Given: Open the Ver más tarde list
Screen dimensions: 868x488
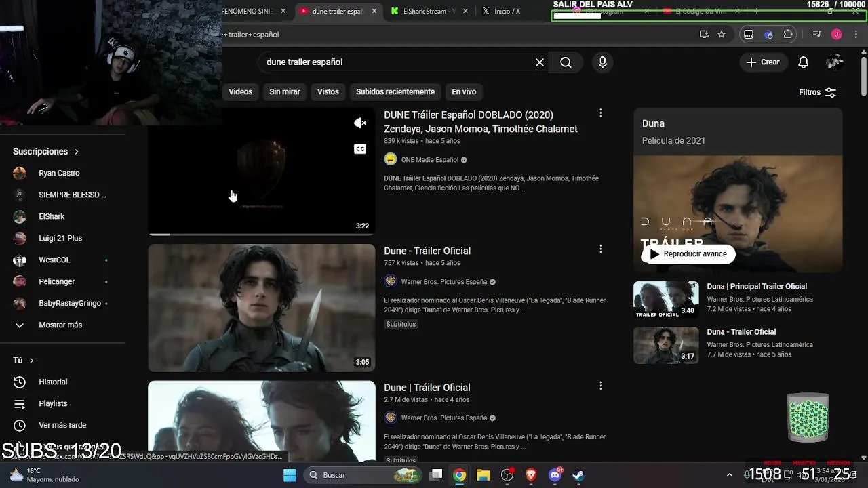Looking at the screenshot, I should pyautogui.click(x=61, y=426).
